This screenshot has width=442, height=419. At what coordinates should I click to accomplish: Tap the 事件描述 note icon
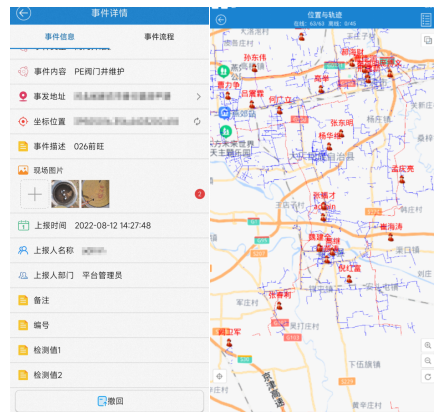tap(23, 146)
